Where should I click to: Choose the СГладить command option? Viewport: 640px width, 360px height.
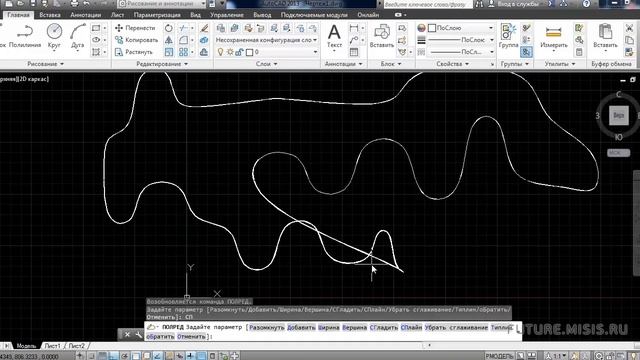[x=384, y=327]
